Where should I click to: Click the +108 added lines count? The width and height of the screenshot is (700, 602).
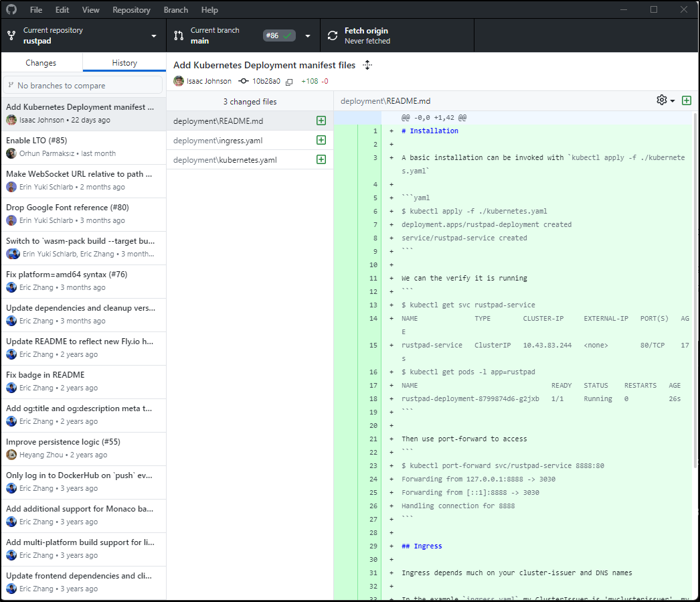[x=310, y=81]
